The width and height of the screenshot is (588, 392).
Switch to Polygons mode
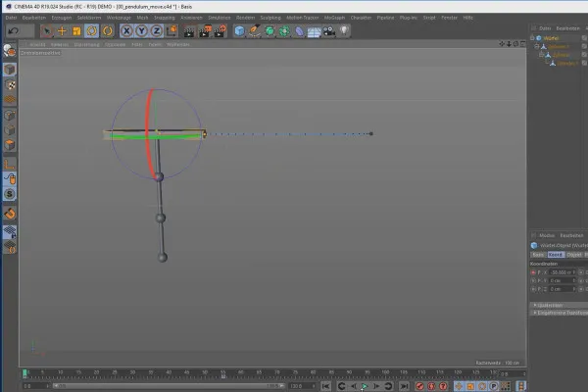tap(10, 145)
